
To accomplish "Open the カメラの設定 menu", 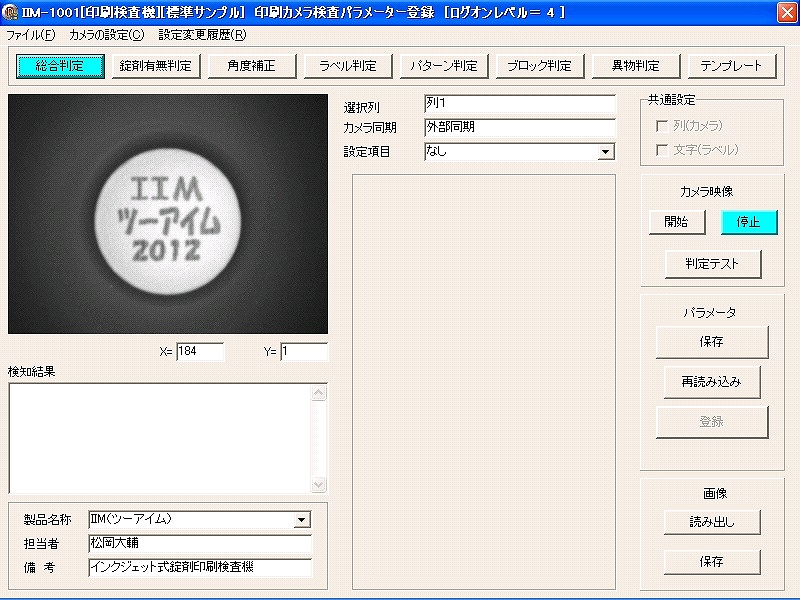I will pyautogui.click(x=106, y=35).
